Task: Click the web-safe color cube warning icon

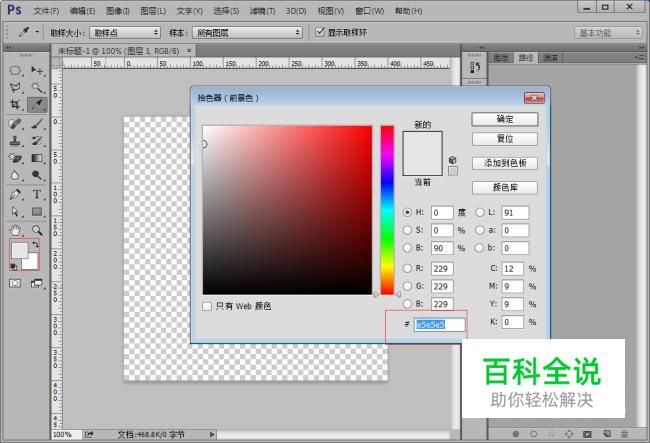Action: coord(453,160)
